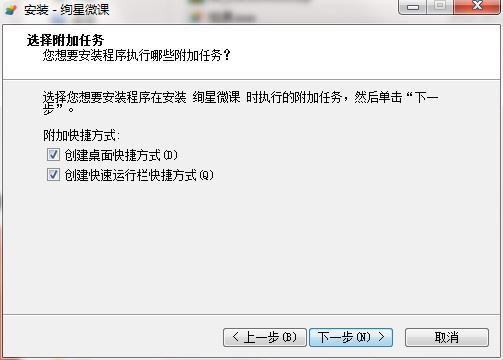Click the bold heading 选择附加任务
503x360 pixels.
tap(65, 40)
